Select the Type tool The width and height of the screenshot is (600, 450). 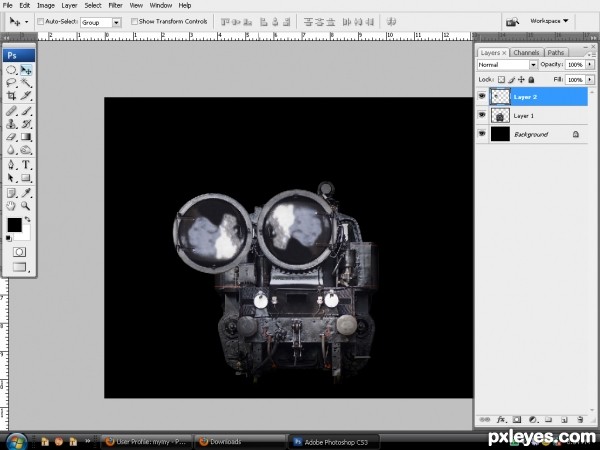[x=26, y=165]
